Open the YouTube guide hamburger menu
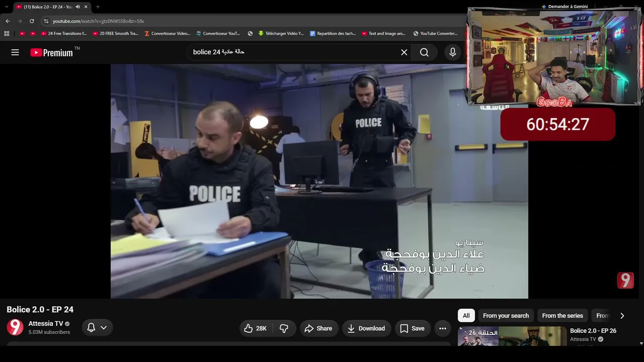 click(x=15, y=52)
